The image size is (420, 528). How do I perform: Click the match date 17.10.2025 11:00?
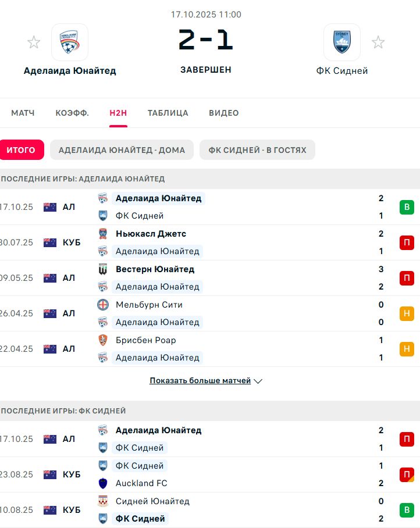pos(206,15)
